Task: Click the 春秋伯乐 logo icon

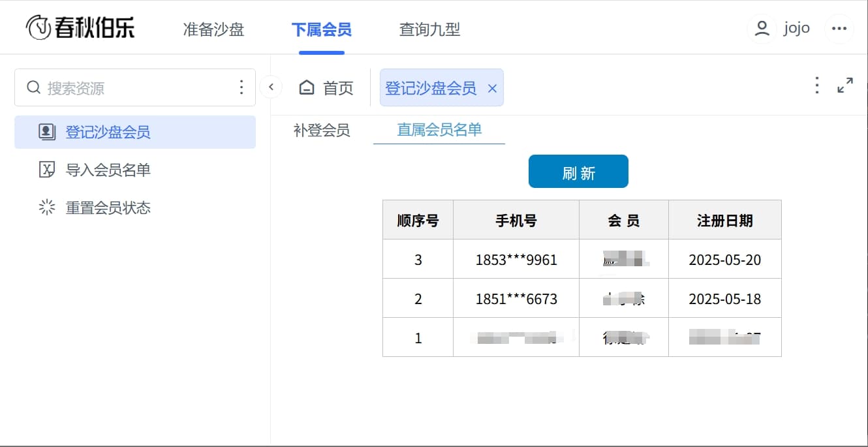Action: (38, 28)
